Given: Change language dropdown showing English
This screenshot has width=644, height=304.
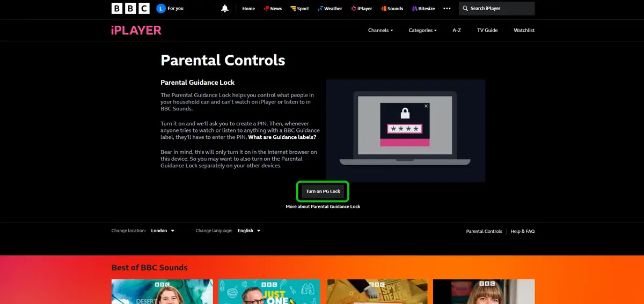Looking at the screenshot, I should (249, 231).
